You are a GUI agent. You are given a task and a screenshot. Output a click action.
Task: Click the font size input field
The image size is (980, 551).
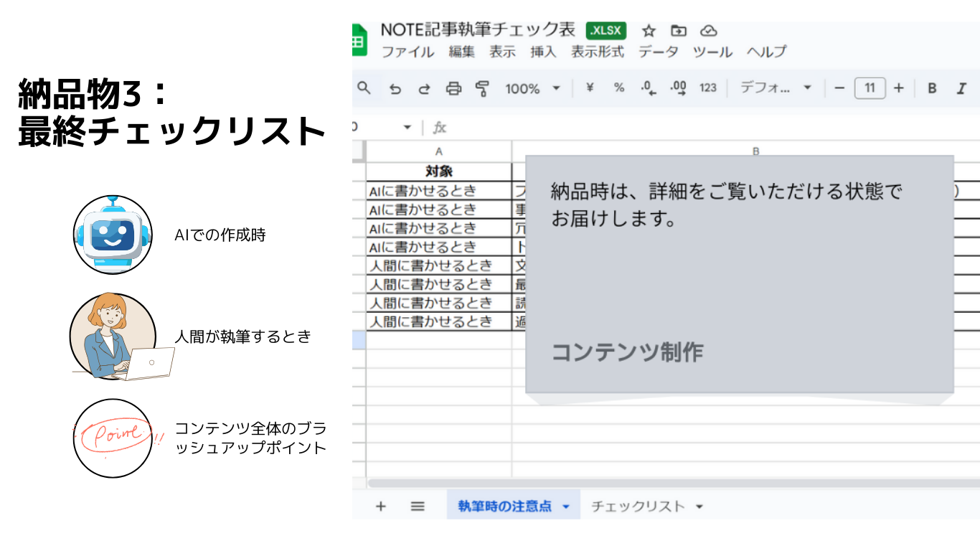click(x=870, y=88)
